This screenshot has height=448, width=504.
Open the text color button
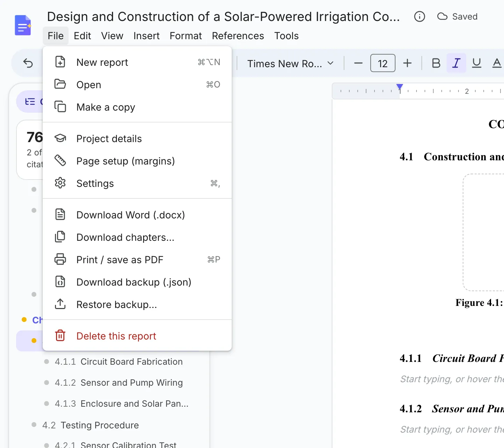[x=497, y=63]
